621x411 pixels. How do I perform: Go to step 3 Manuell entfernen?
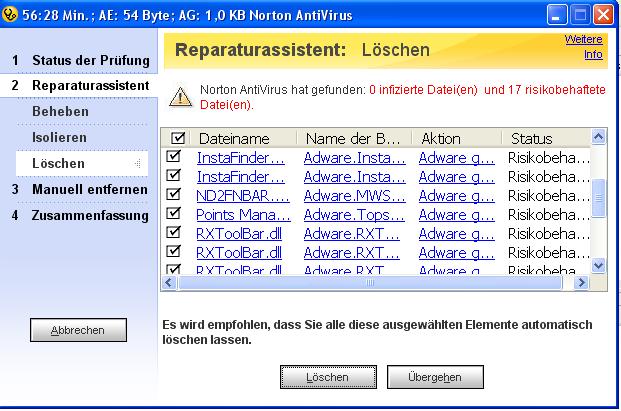click(79, 189)
